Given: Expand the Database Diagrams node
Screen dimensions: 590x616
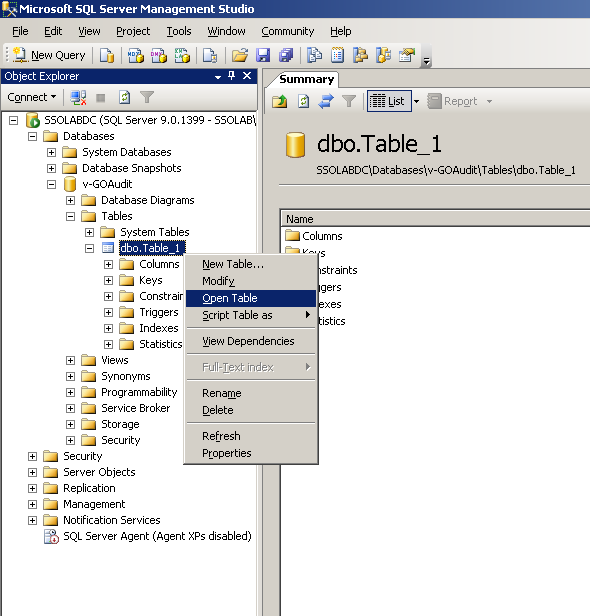Looking at the screenshot, I should pyautogui.click(x=70, y=201).
